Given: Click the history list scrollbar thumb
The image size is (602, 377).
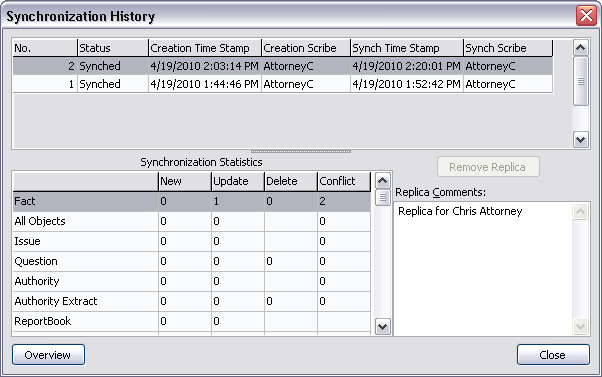Looking at the screenshot, I should 580,81.
